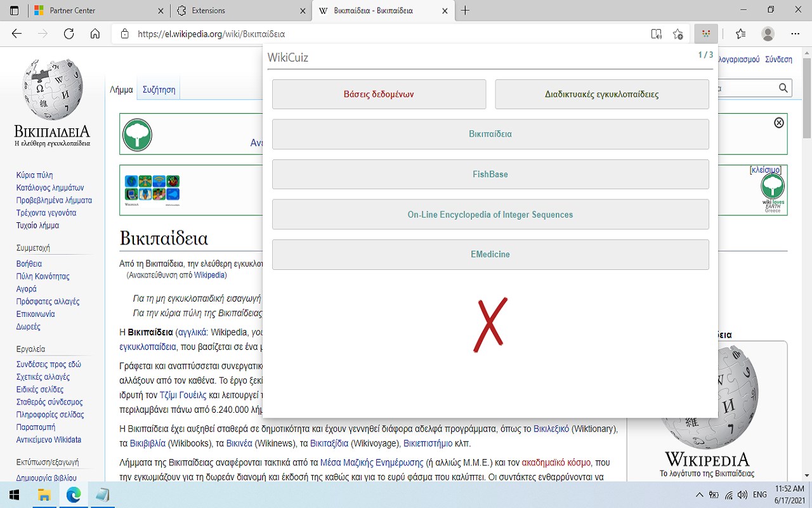Open the taskbar clock and calendar
812x508 pixels.
789,495
